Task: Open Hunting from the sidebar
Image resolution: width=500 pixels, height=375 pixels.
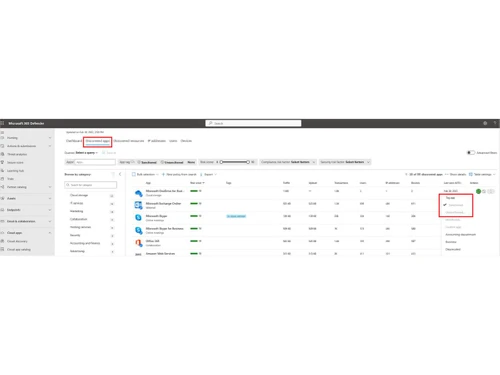Action: click(12, 138)
